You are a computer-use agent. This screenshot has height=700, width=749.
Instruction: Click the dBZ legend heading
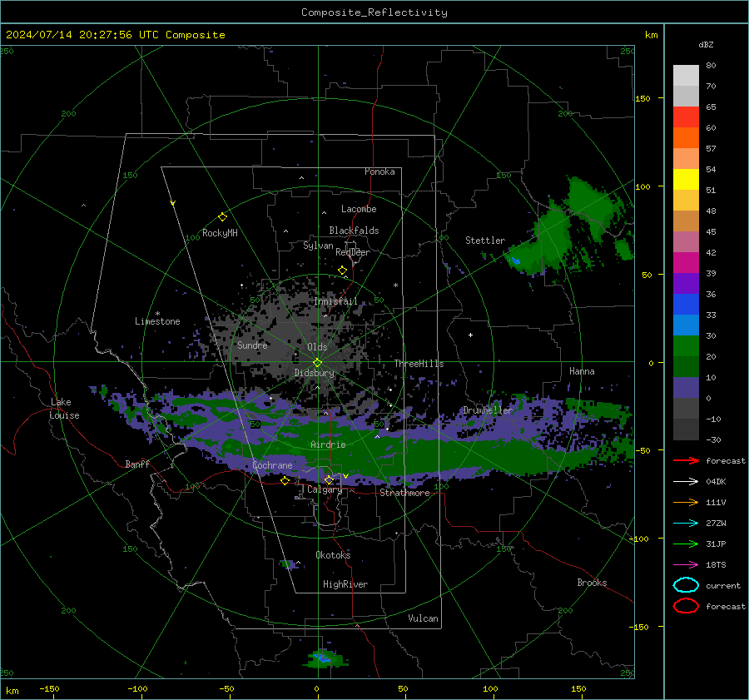706,45
